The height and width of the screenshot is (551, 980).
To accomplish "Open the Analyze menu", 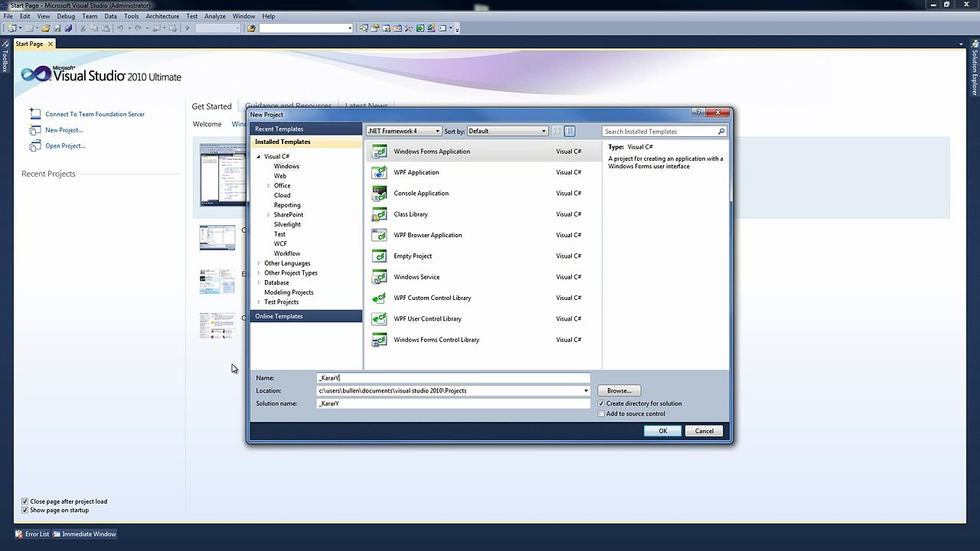I will coord(215,16).
